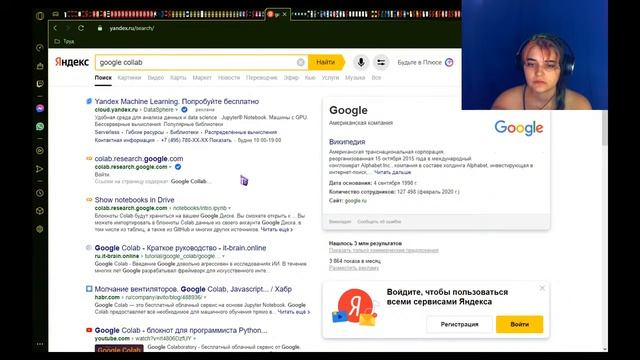Screen dimensions: 640x360
Task: Open the three-dots sidebar setup
Action: click(x=40, y=344)
